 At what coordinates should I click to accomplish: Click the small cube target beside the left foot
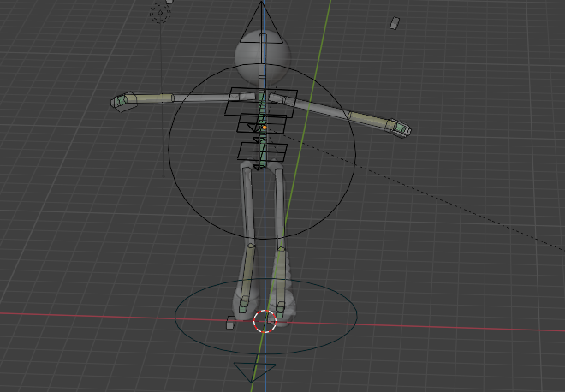click(x=230, y=323)
